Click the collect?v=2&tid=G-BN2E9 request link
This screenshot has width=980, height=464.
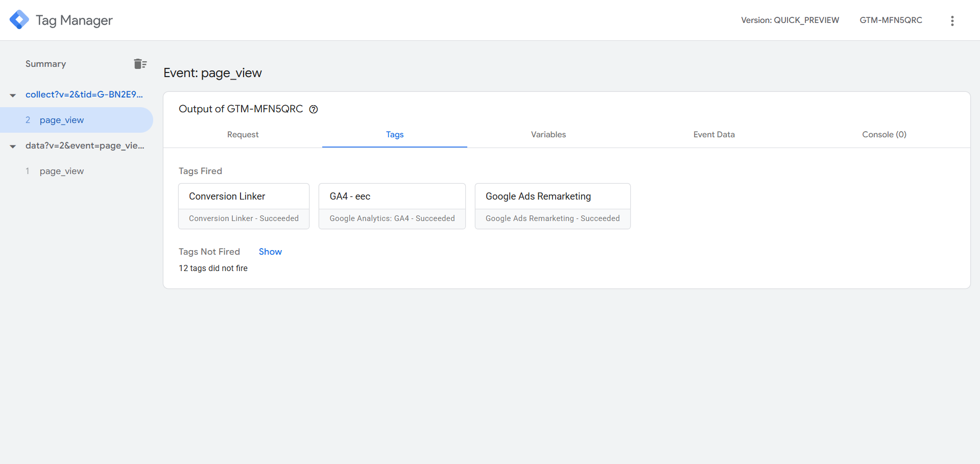[x=84, y=94]
